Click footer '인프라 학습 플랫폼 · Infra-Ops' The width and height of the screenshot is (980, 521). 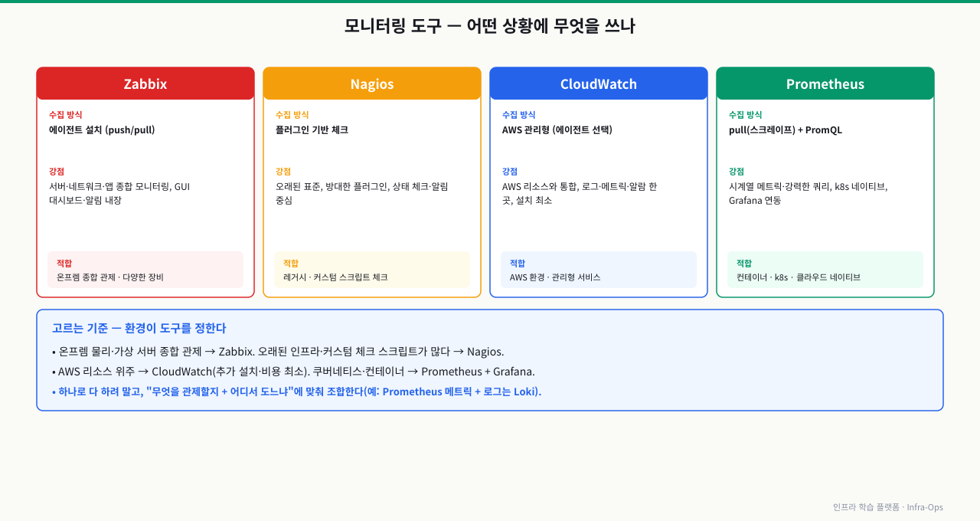click(x=888, y=507)
